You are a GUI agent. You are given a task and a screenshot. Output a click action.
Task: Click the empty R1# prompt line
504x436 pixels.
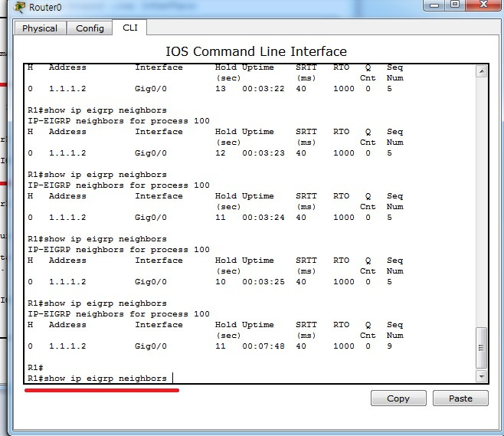click(35, 368)
